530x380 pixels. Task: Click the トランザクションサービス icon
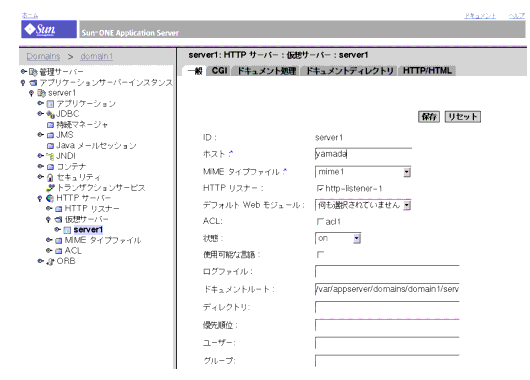click(x=50, y=188)
